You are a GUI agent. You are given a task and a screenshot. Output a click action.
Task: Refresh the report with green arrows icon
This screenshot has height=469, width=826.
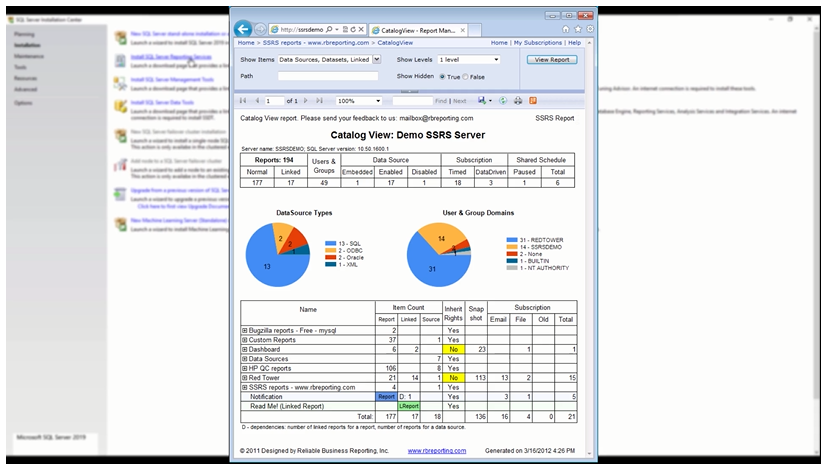[x=503, y=100]
